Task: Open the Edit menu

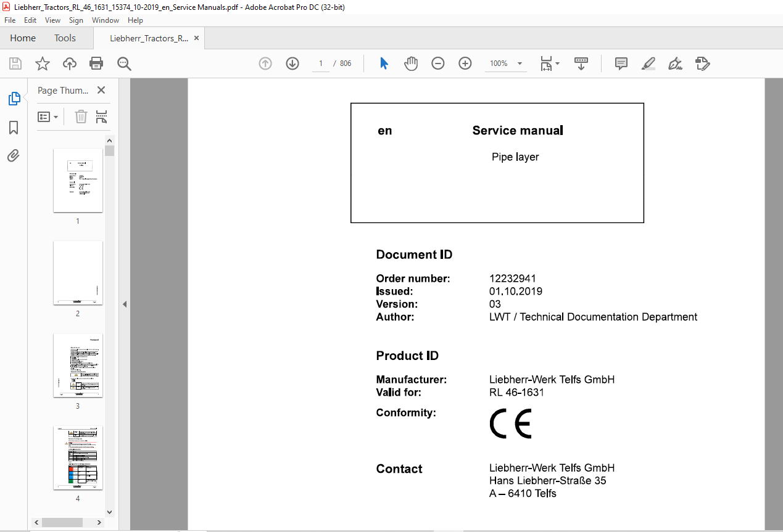Action: point(30,20)
